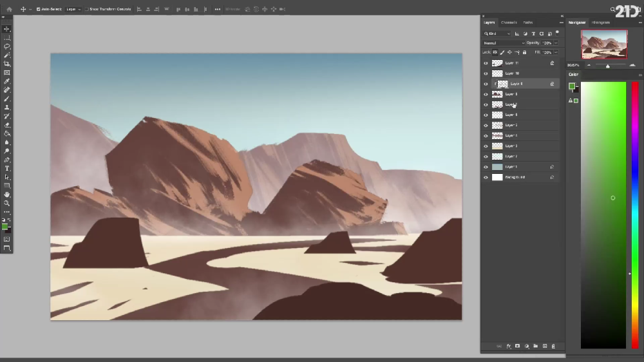Screen dimensions: 644x362
Task: Select the Layer 10 row
Action: (x=520, y=73)
